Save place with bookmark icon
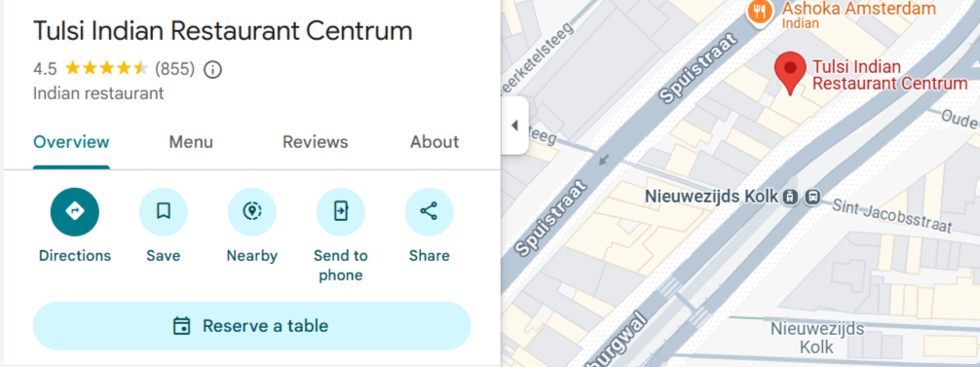 163,212
